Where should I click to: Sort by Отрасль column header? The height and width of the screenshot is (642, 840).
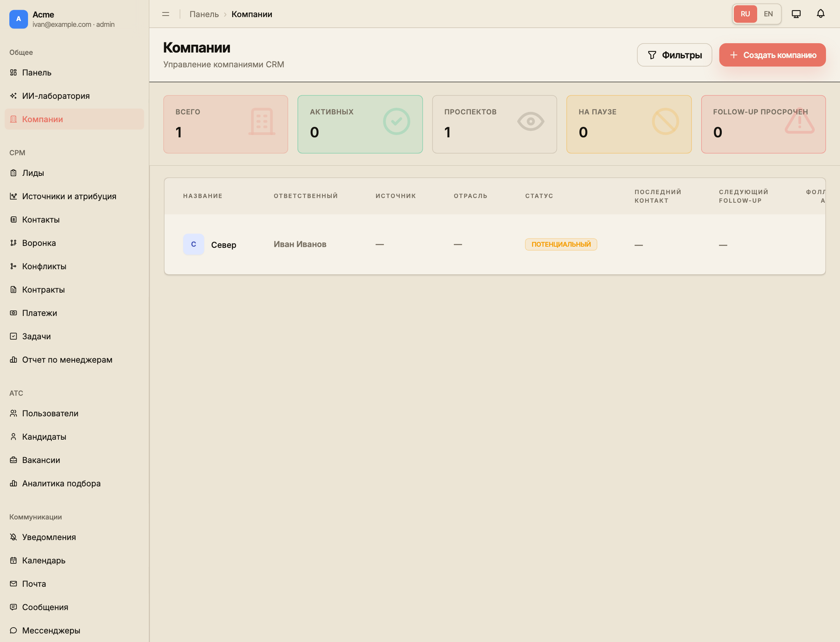(471, 196)
